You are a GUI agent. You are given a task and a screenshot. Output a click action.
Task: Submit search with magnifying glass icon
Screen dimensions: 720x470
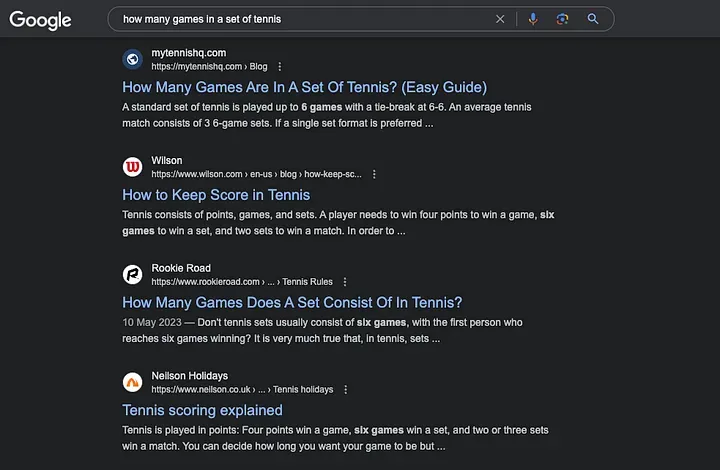pos(593,19)
